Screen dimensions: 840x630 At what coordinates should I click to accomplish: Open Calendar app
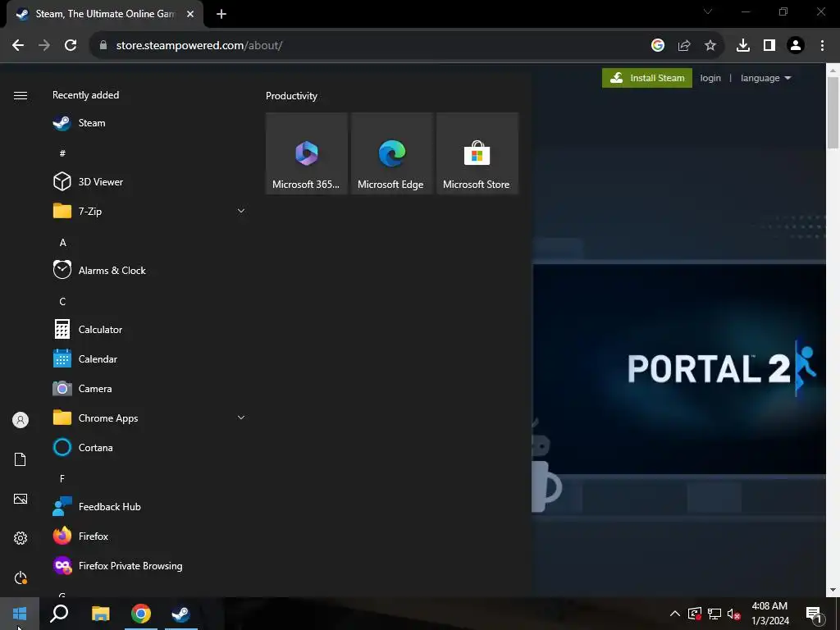pyautogui.click(x=149, y=359)
